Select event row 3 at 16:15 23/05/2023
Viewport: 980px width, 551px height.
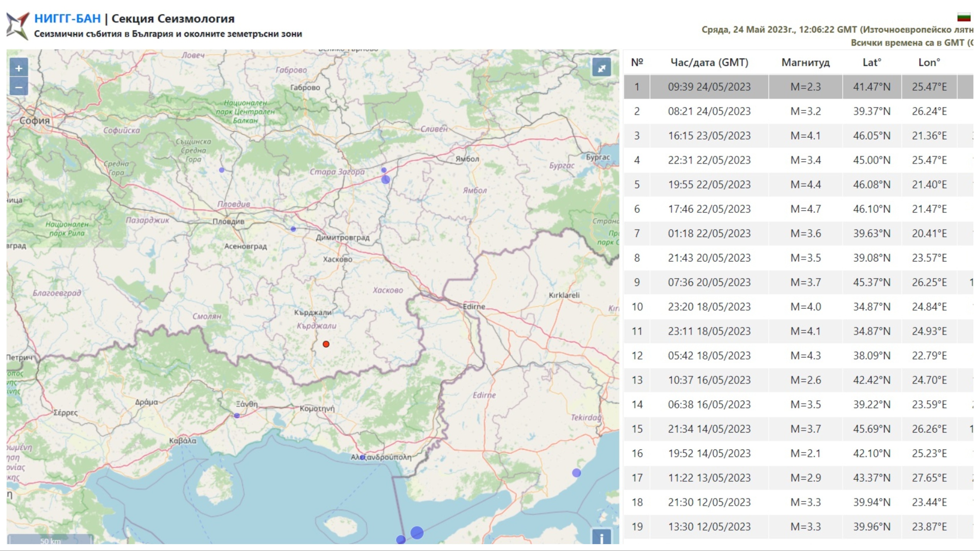[799, 136]
